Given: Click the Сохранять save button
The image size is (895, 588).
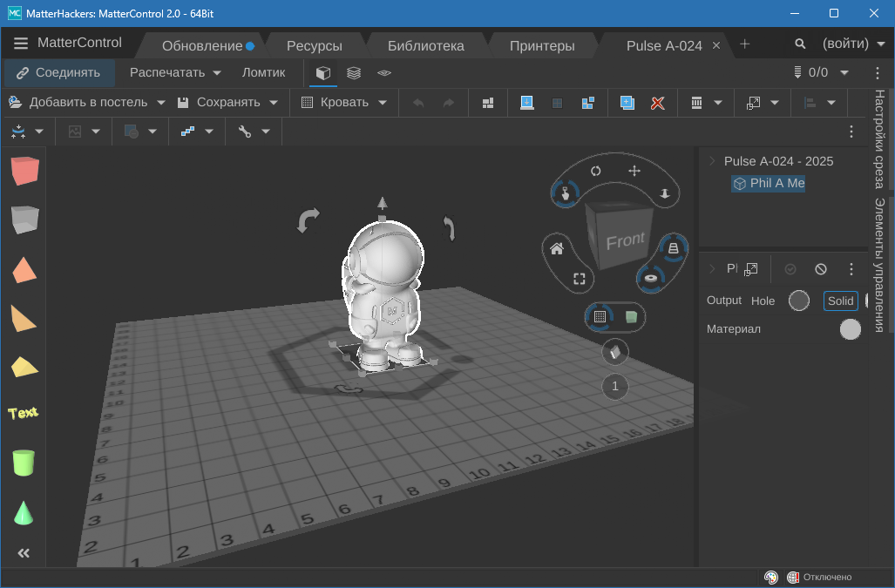Looking at the screenshot, I should (220, 103).
